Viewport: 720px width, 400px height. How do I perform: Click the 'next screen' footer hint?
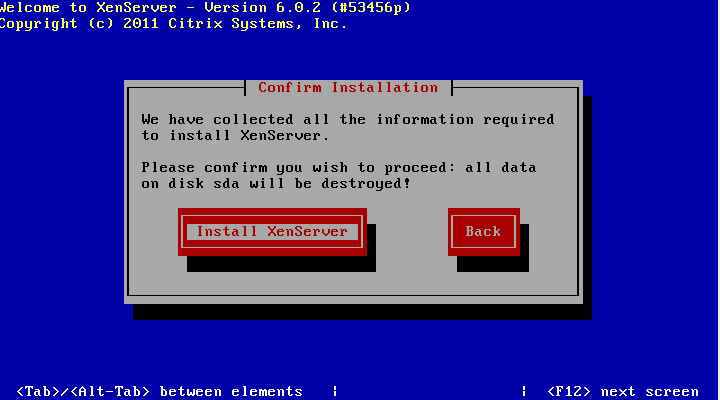[x=649, y=391]
